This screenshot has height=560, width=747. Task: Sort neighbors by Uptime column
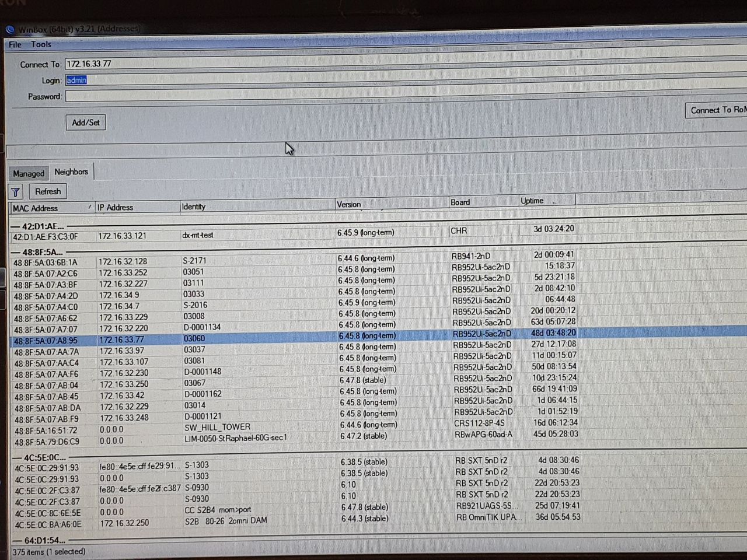546,201
